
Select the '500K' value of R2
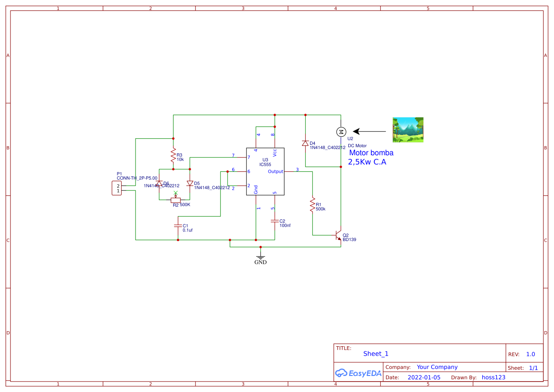[185, 204]
